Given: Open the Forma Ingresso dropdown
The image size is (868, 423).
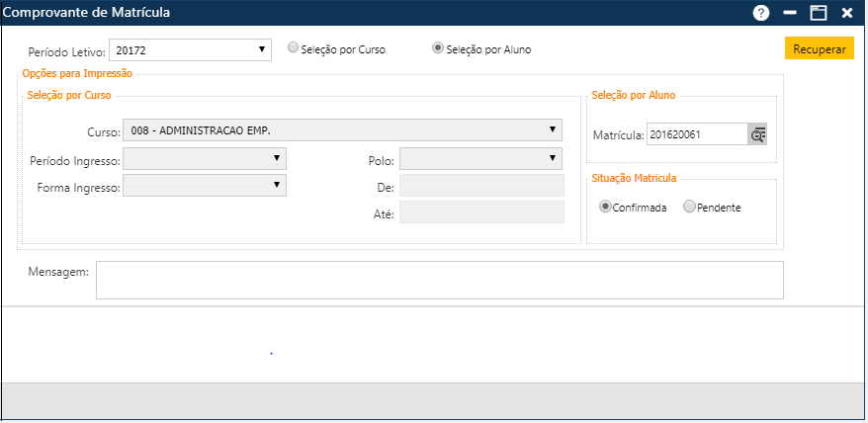Looking at the screenshot, I should click(x=205, y=186).
